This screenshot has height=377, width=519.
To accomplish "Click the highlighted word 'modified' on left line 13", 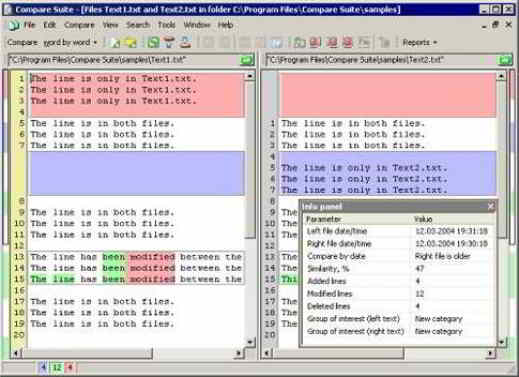I will pos(152,257).
